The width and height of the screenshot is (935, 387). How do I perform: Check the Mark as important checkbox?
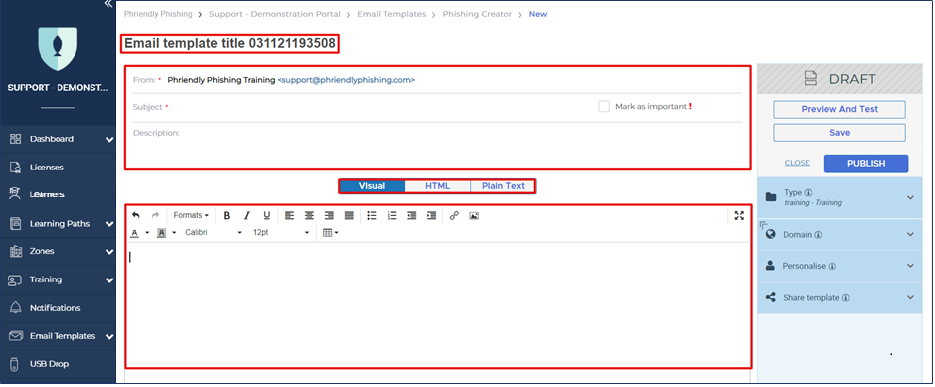tap(604, 107)
